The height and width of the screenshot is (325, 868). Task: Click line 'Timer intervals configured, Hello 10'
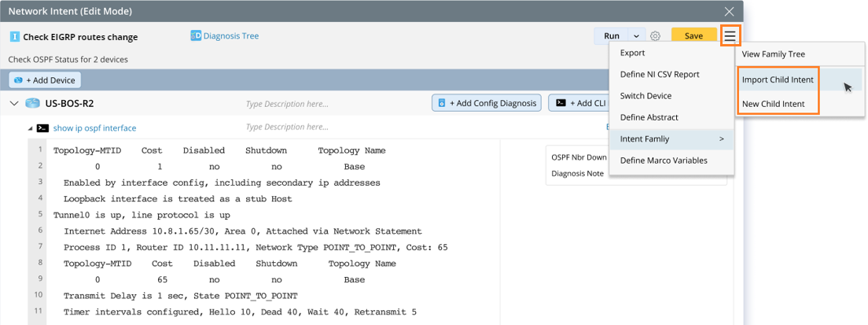point(240,312)
